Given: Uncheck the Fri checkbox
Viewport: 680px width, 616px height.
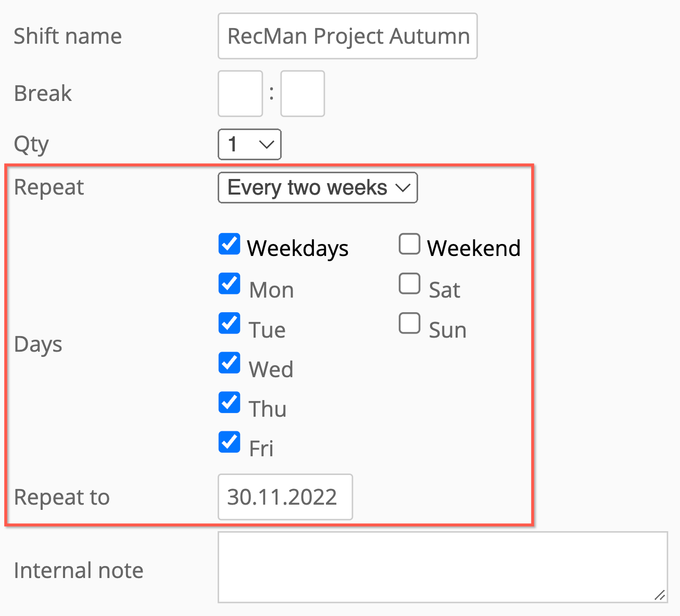Looking at the screenshot, I should tap(229, 442).
